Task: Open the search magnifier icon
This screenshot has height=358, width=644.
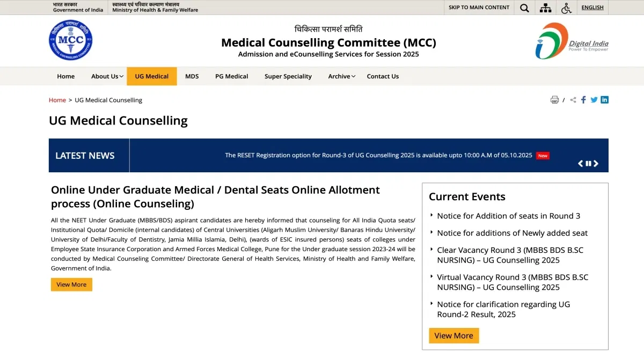Action: click(x=524, y=8)
